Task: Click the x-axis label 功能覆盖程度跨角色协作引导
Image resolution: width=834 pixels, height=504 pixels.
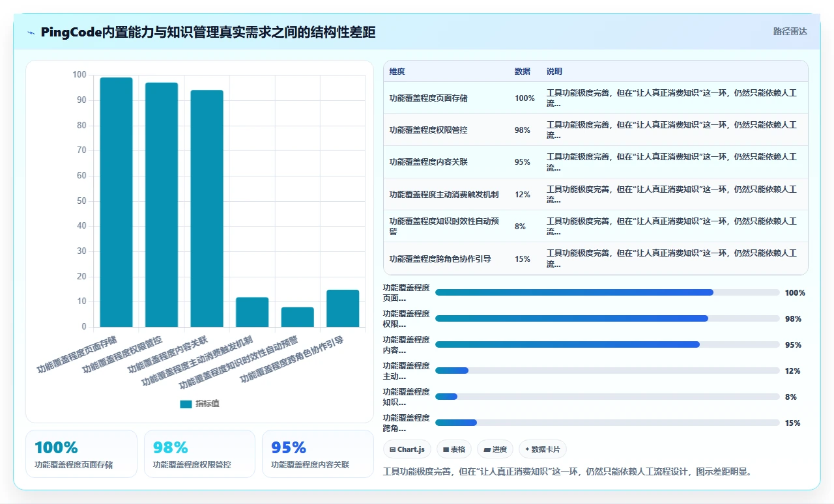Action: point(291,359)
